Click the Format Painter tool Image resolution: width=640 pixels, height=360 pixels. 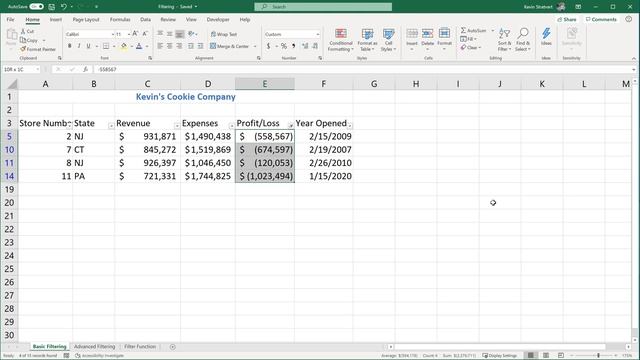[38, 49]
